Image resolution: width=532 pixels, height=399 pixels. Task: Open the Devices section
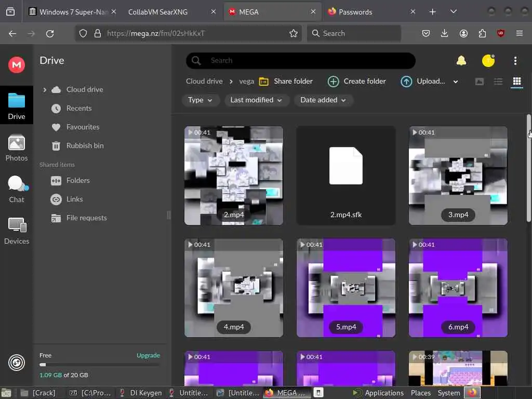(16, 231)
